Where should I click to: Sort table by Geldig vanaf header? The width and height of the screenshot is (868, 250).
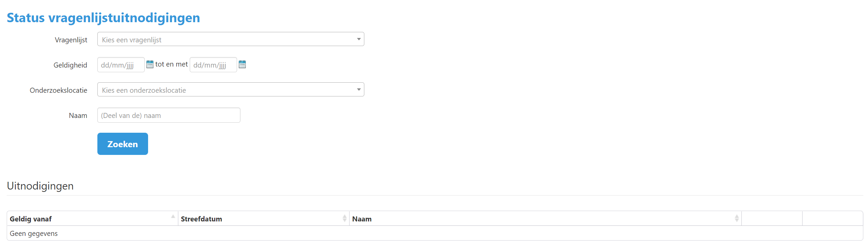pyautogui.click(x=31, y=219)
